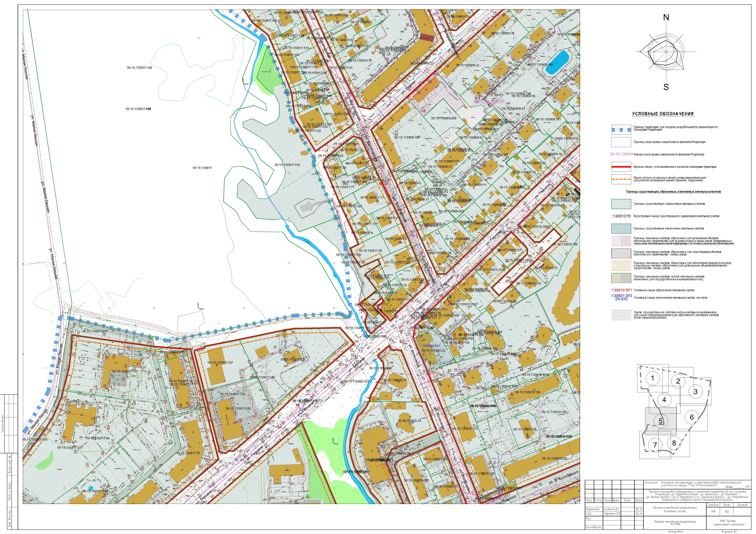The image size is (756, 534).
Task: Click sheet 8 circle in index diagram
Action: tap(674, 443)
